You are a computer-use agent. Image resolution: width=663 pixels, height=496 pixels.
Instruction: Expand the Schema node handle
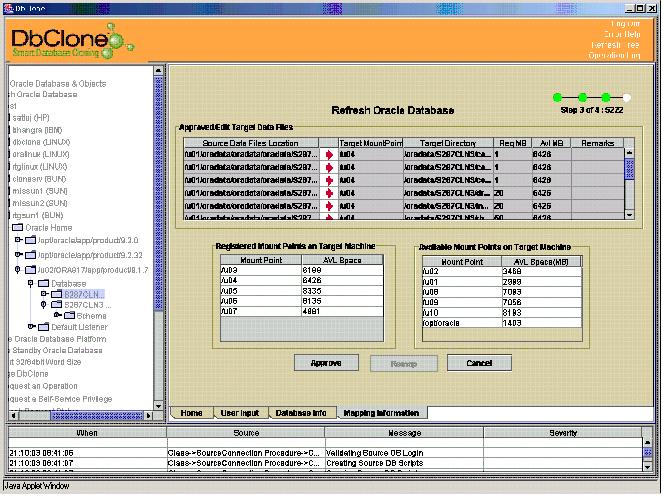[58, 315]
